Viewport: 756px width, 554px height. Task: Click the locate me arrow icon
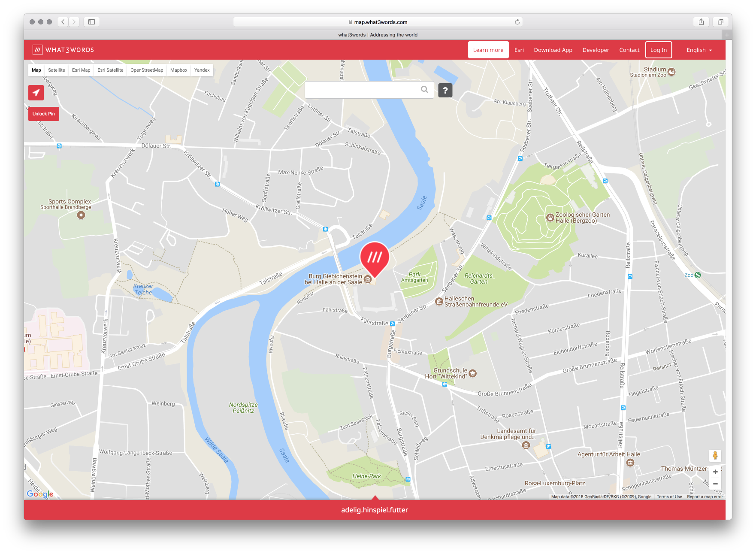[x=36, y=92]
